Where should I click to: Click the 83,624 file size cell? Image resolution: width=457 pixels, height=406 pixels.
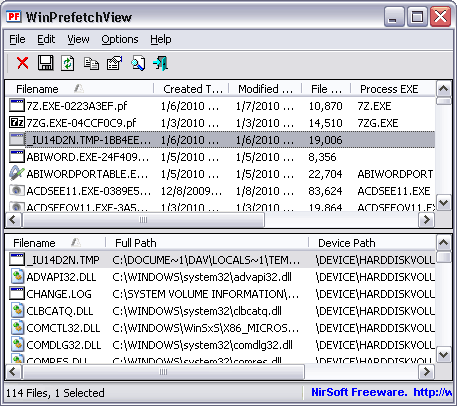pos(325,191)
